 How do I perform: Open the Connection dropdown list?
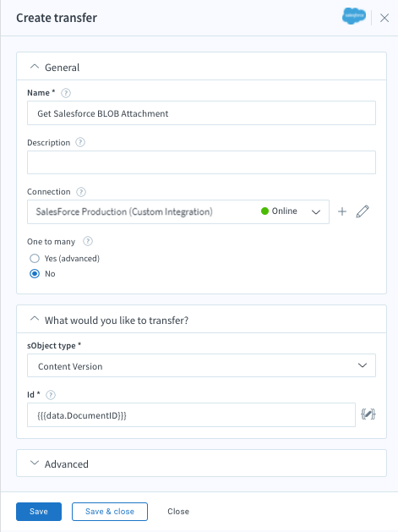pos(178,211)
